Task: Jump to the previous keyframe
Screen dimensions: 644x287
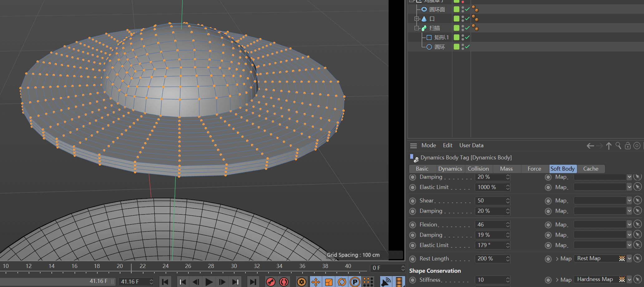Action: [x=183, y=282]
